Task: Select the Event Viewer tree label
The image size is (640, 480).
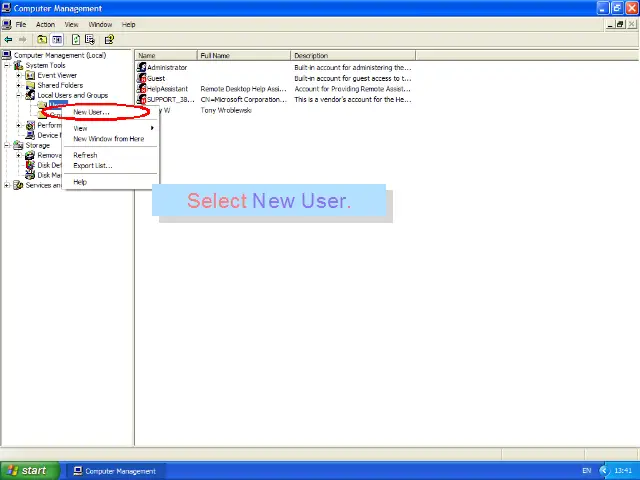Action: (x=57, y=76)
